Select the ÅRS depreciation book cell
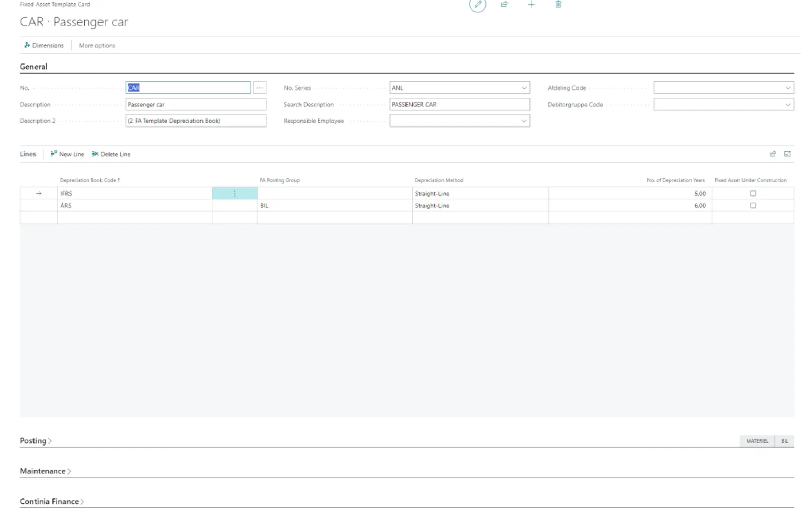The image size is (812, 508). click(x=134, y=206)
